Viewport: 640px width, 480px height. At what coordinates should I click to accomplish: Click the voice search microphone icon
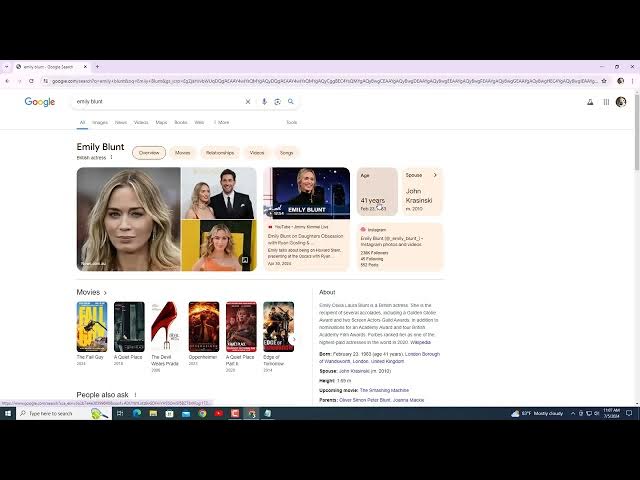[264, 101]
